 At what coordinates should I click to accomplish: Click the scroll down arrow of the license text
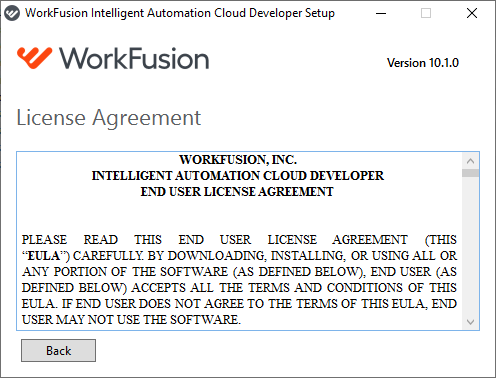(x=470, y=322)
